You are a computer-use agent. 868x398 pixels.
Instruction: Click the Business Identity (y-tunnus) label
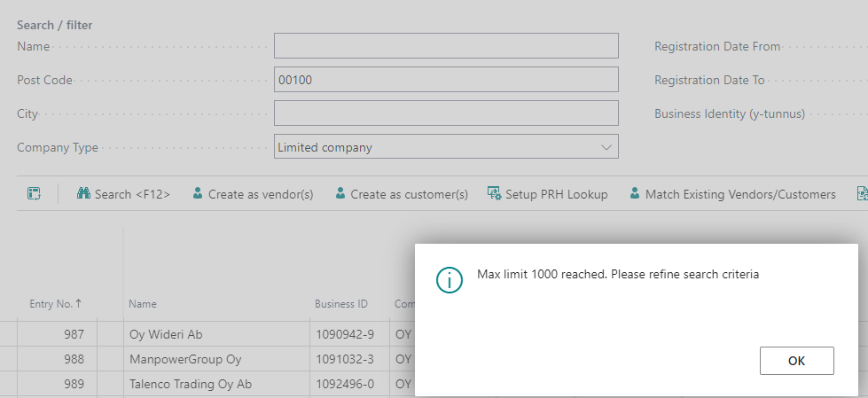click(x=730, y=114)
